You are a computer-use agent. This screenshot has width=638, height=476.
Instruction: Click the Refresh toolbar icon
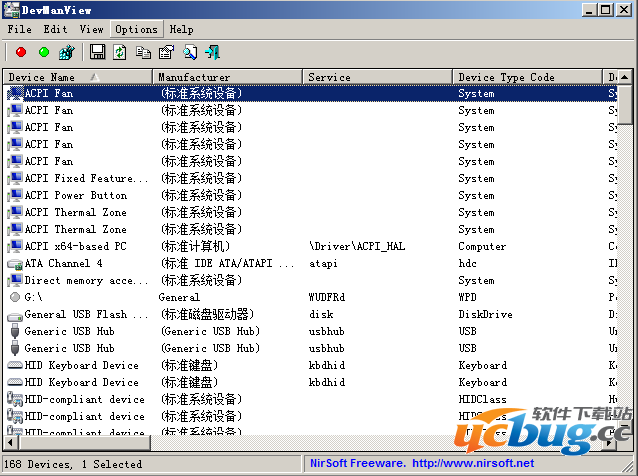tap(120, 52)
